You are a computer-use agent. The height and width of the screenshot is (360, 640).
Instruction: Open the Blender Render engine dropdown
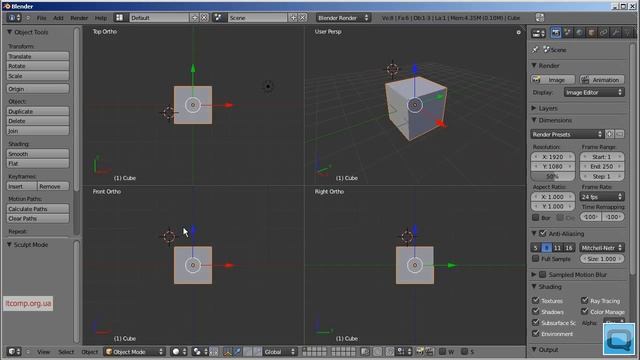click(x=343, y=18)
